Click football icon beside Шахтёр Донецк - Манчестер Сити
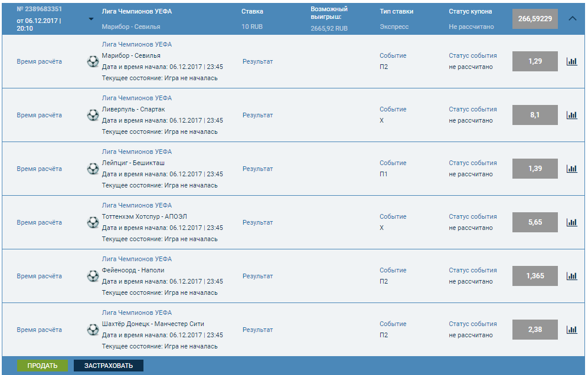588x375 pixels. pyautogui.click(x=93, y=329)
